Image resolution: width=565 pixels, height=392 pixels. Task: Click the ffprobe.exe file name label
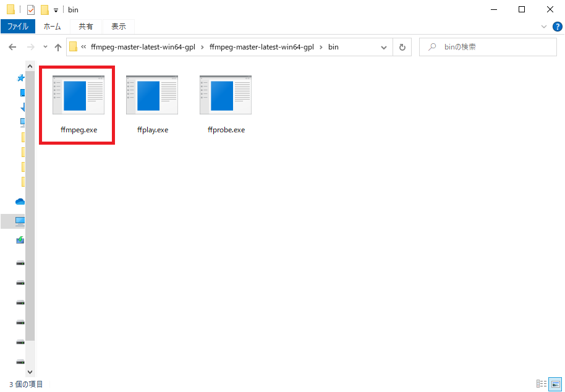click(226, 130)
